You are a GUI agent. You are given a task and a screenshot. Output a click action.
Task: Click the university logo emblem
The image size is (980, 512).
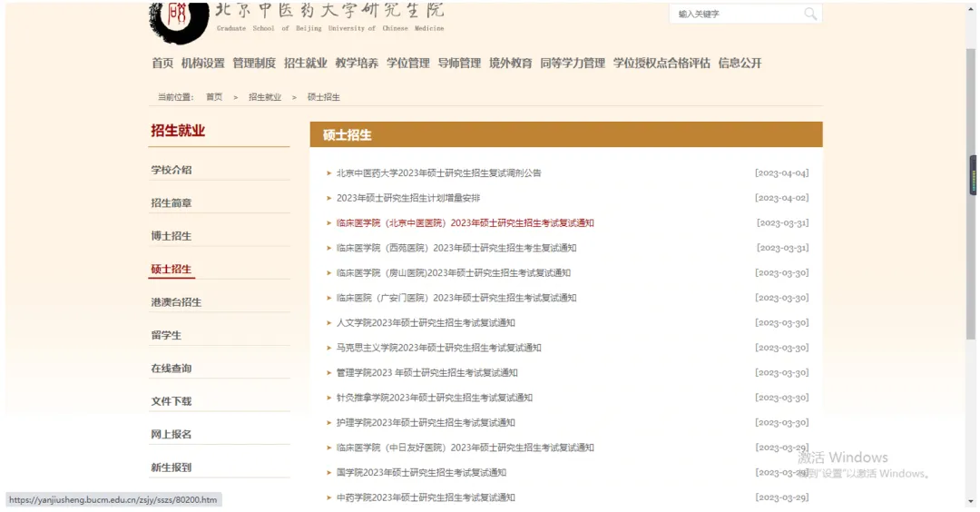(179, 22)
